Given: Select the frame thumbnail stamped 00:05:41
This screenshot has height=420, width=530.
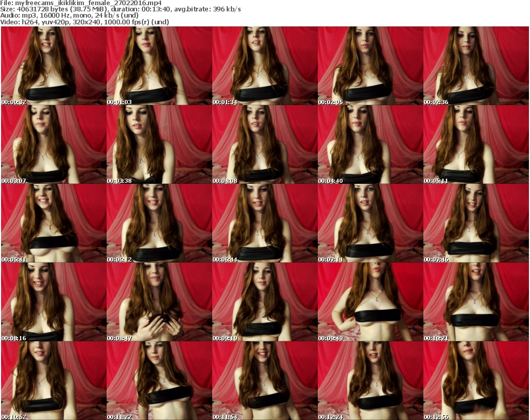Looking at the screenshot, I should 54,223.
